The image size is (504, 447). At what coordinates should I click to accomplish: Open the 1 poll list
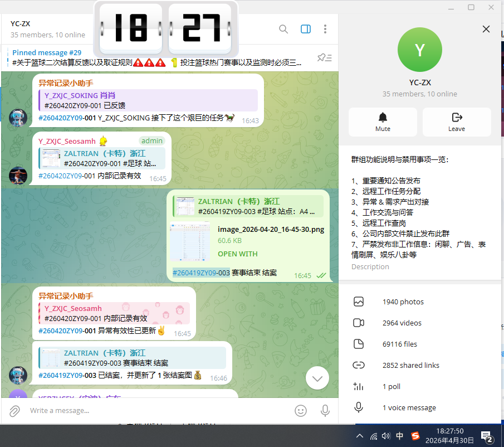coord(420,387)
